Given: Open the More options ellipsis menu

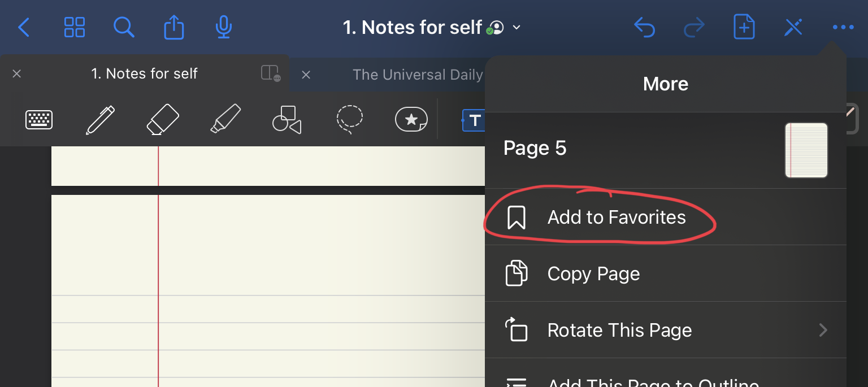Looking at the screenshot, I should point(843,27).
